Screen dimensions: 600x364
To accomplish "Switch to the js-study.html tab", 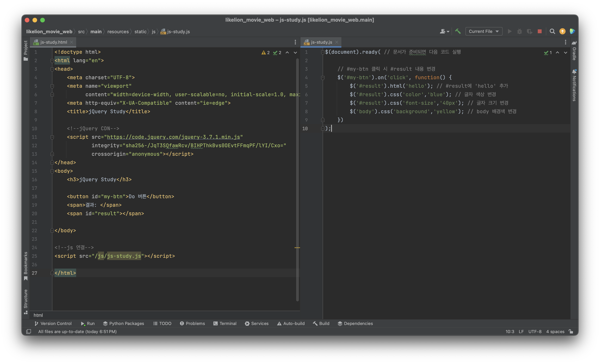I will point(54,42).
